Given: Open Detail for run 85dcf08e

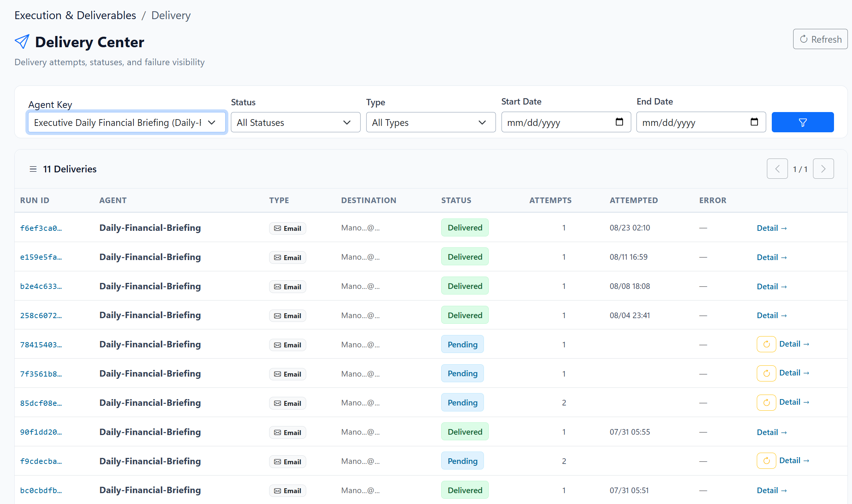Looking at the screenshot, I should (794, 402).
